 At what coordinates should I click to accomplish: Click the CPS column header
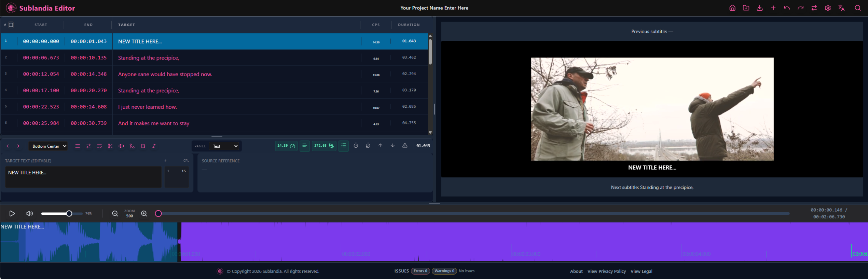tap(376, 25)
